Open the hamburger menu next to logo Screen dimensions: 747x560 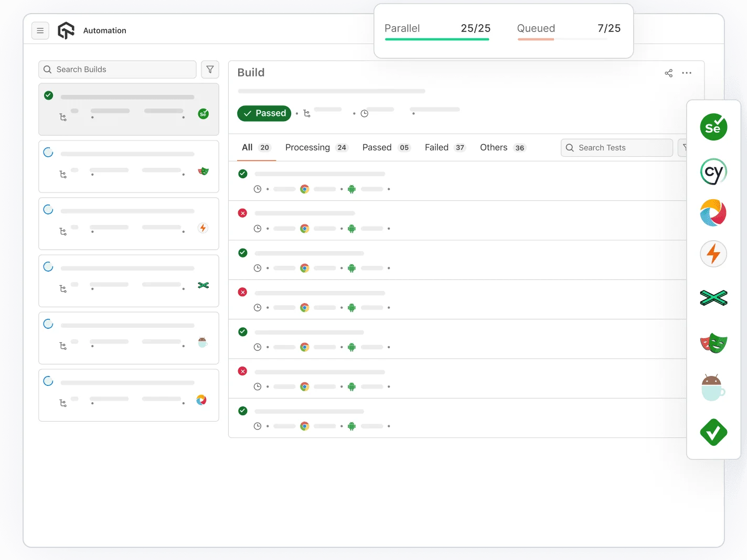(40, 31)
